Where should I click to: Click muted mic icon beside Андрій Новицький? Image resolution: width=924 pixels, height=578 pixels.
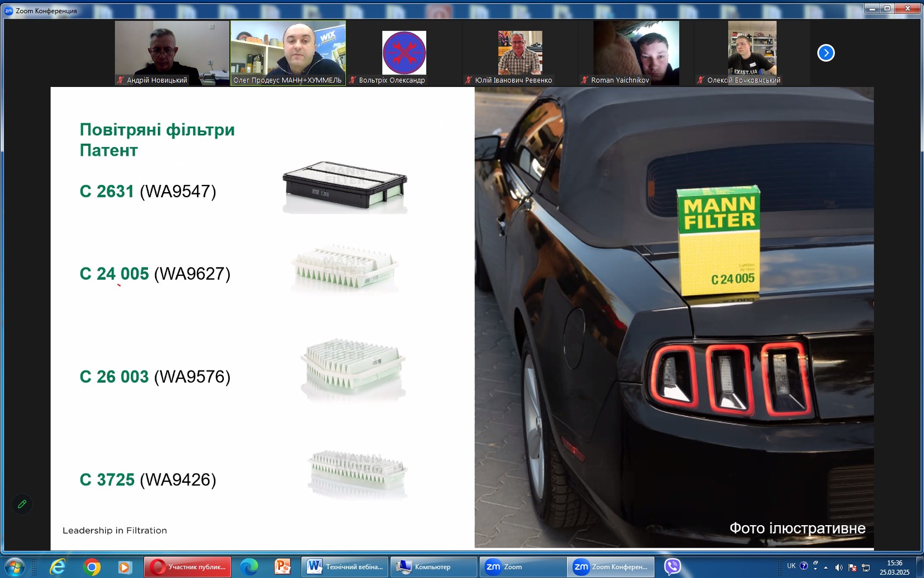[x=120, y=80]
